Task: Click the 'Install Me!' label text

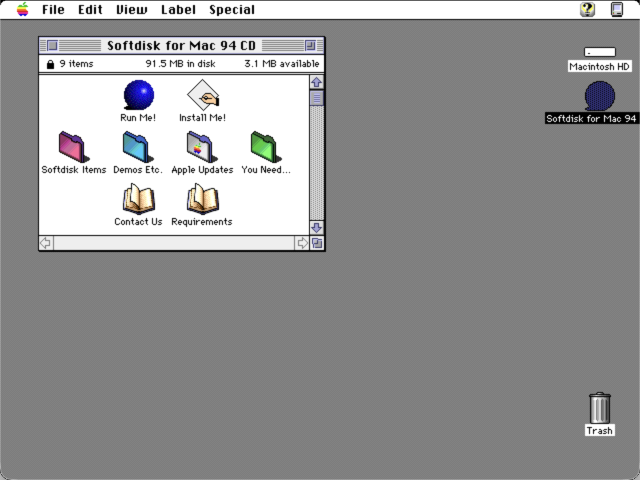Action: (x=202, y=118)
